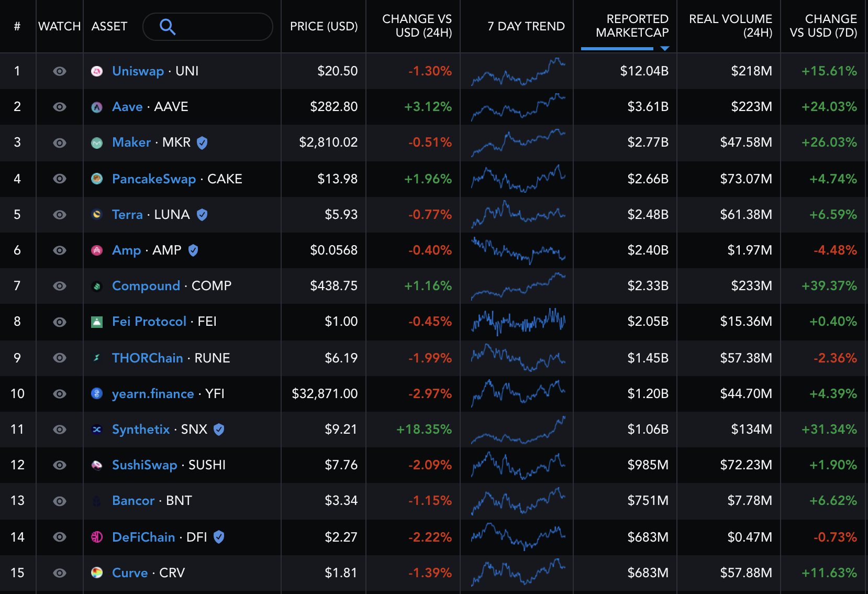Toggle watch eye for Synthetix
This screenshot has width=868, height=594.
(x=60, y=430)
